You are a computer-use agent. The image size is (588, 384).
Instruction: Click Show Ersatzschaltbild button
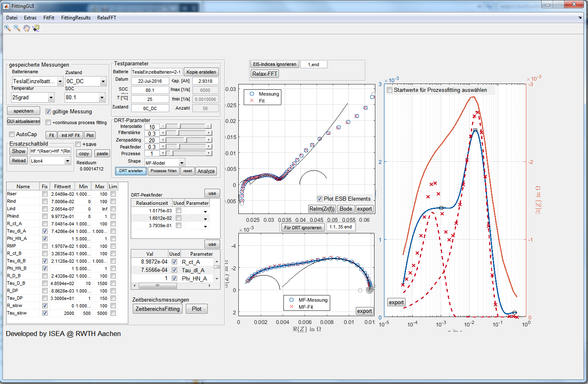19,151
